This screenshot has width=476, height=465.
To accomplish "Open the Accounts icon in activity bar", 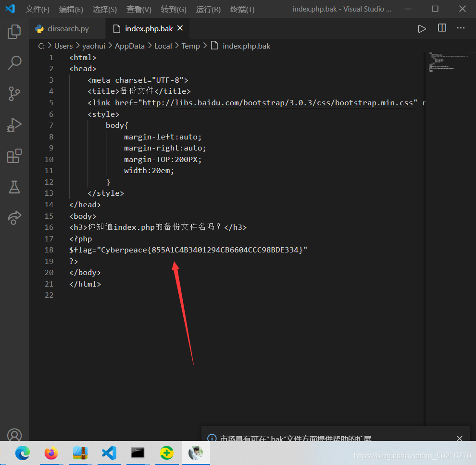I will tap(14, 435).
